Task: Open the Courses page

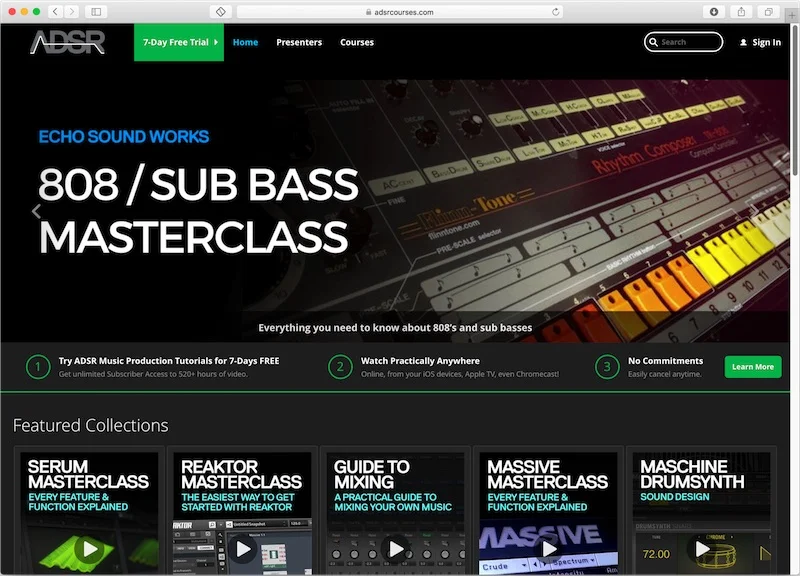Action: coord(357,42)
